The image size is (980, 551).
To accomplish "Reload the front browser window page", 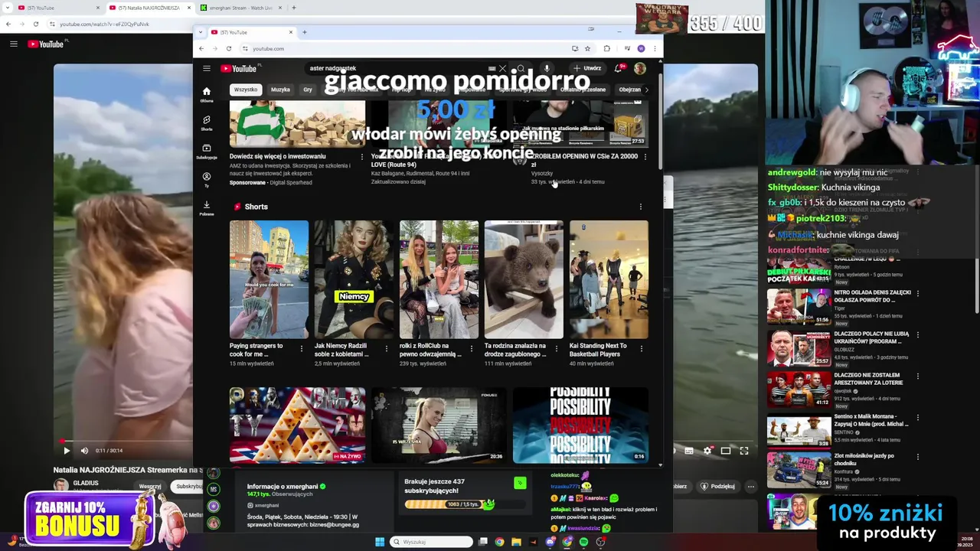I will pos(228,48).
